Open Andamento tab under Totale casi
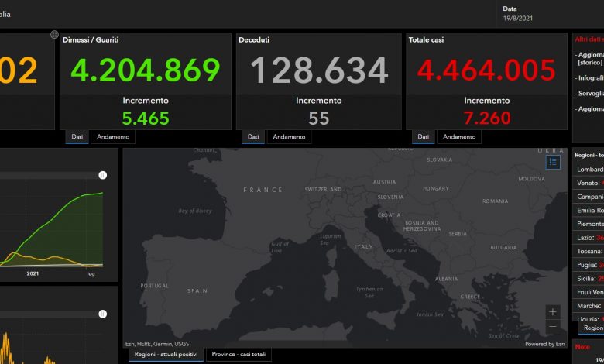Screen dimensions: 604x364 458,137
